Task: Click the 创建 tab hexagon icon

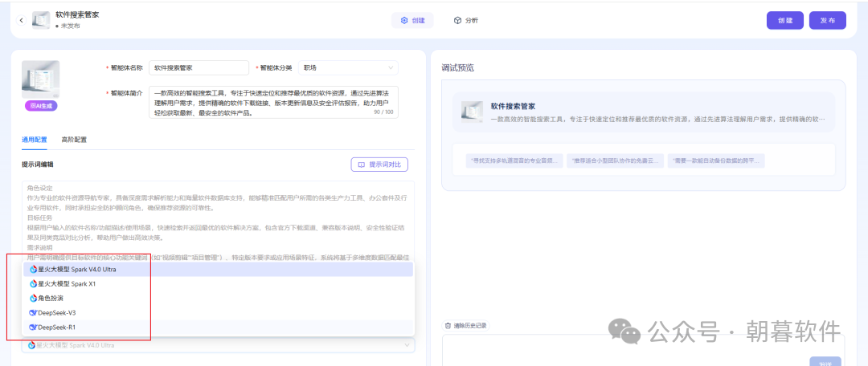Action: (x=404, y=20)
